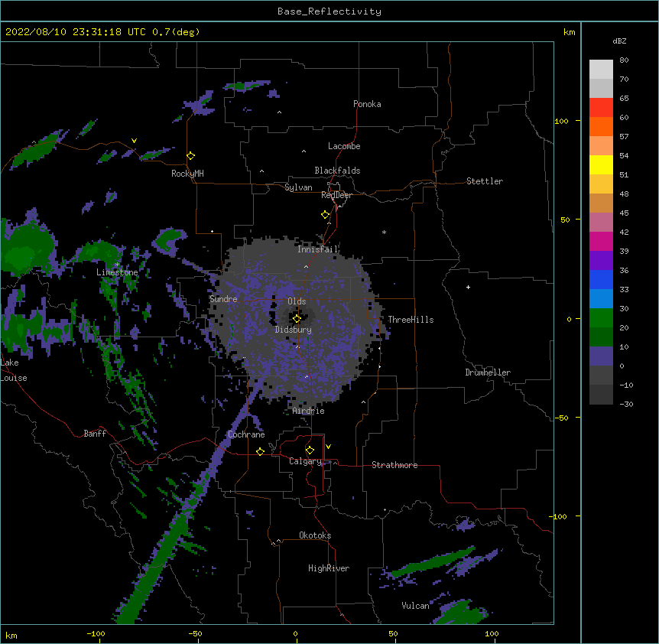Select the purple 39 dBZ legend swatch

[601, 260]
